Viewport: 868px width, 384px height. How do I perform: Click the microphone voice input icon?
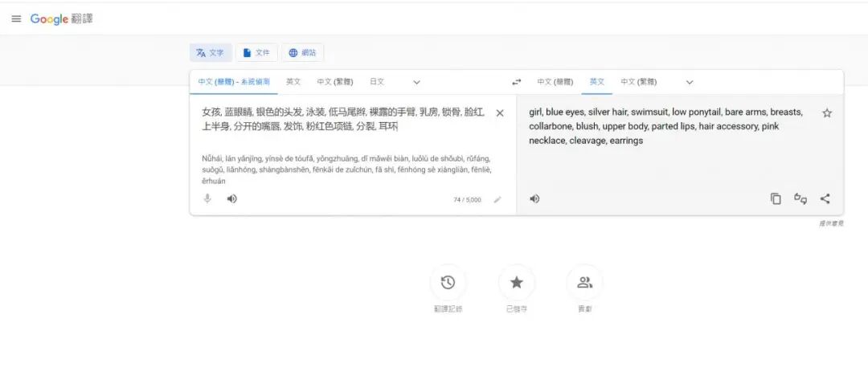click(207, 198)
